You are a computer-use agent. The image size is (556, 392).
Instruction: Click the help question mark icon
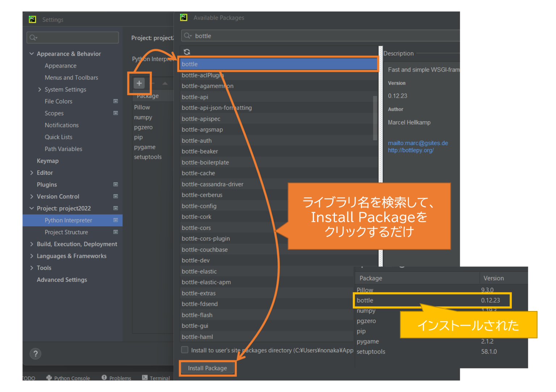point(35,354)
